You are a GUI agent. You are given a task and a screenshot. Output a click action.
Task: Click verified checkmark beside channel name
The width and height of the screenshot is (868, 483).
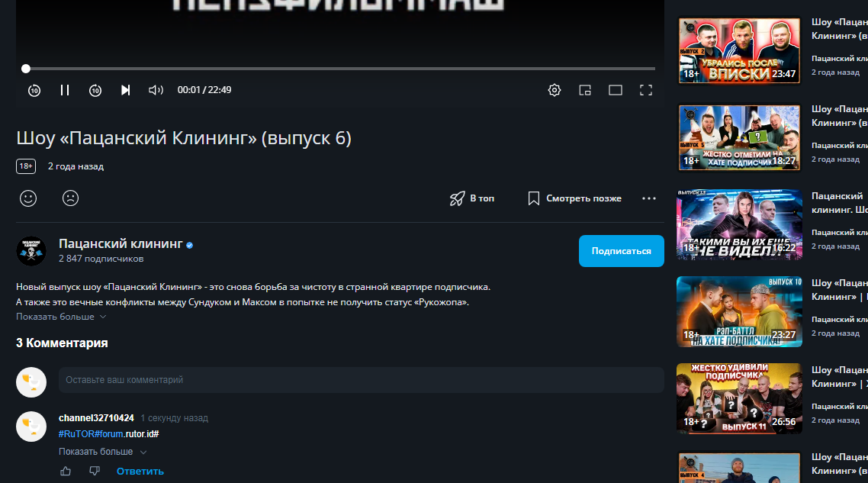pos(189,245)
